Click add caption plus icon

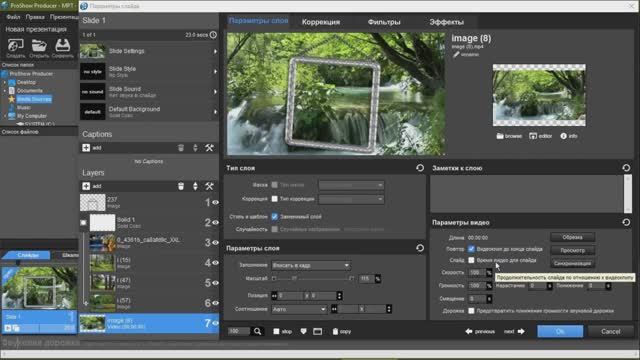(x=86, y=148)
